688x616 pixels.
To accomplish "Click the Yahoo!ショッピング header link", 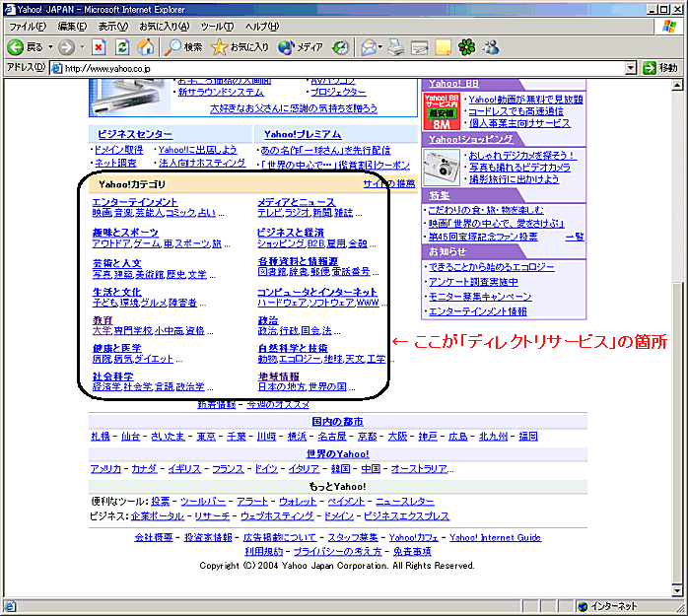I will [x=471, y=140].
